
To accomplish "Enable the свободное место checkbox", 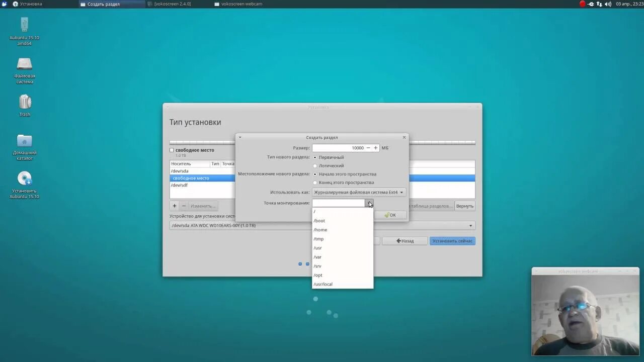I will (172, 150).
